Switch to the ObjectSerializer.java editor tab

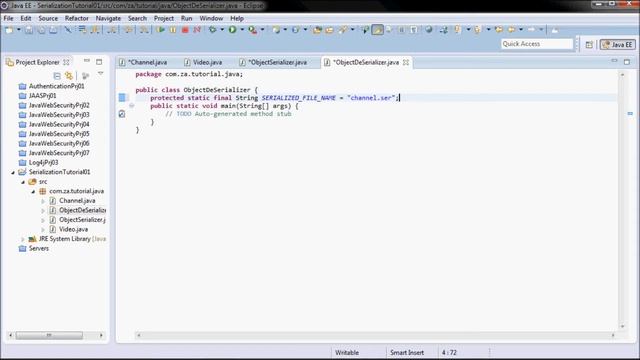point(273,62)
